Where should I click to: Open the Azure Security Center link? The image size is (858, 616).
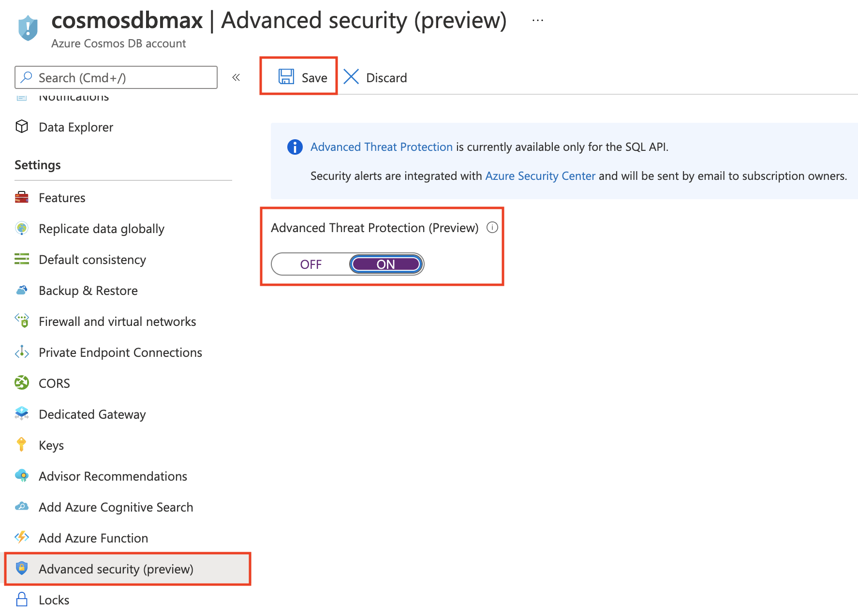pyautogui.click(x=540, y=176)
